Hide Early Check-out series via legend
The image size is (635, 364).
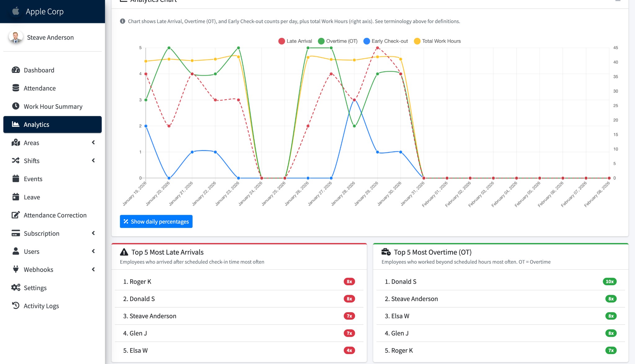pyautogui.click(x=389, y=41)
